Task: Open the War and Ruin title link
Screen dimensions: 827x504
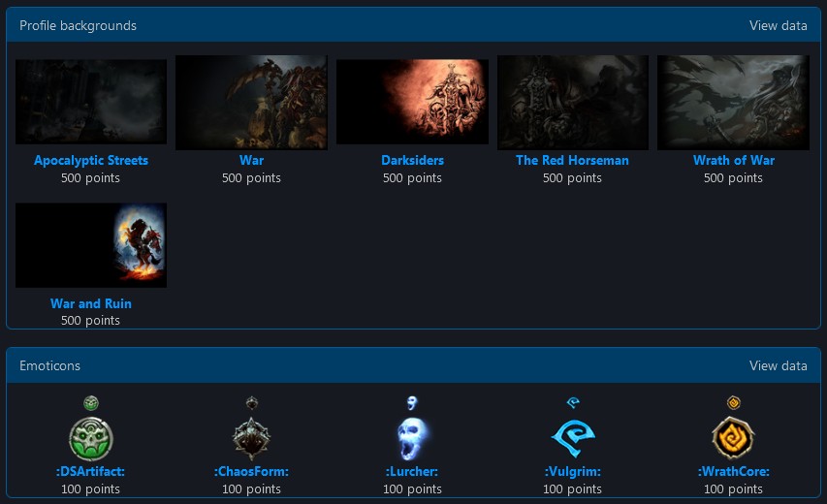Action: click(x=91, y=303)
